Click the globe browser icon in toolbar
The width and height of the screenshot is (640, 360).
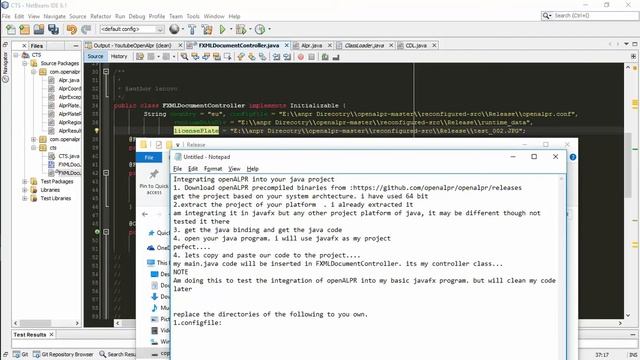pyautogui.click(x=174, y=29)
